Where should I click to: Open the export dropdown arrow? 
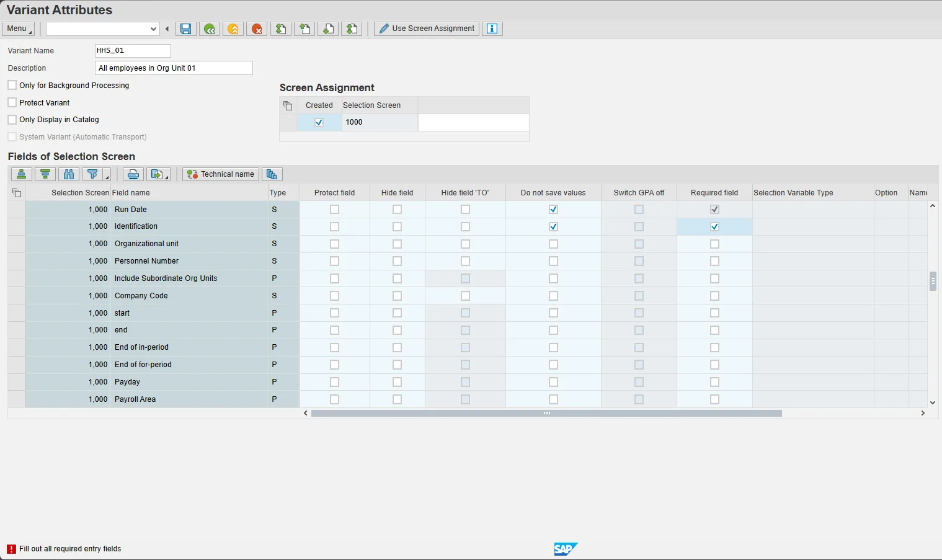tap(166, 177)
